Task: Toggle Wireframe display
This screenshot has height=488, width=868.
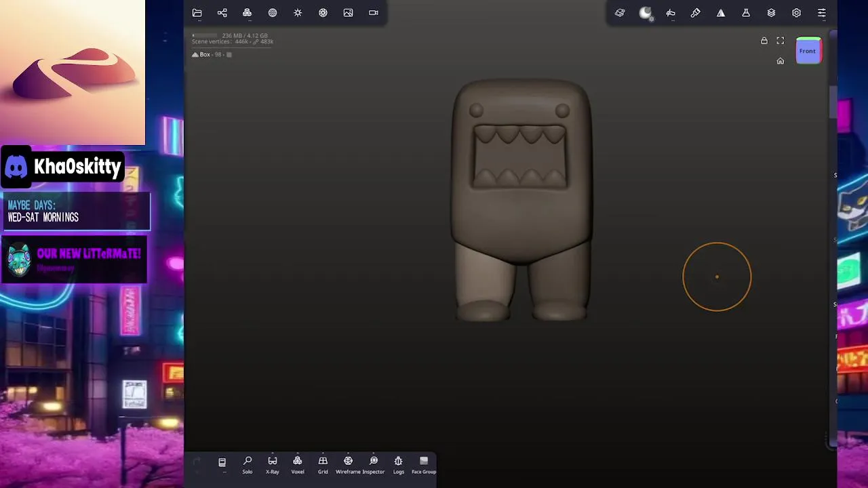Action: [x=348, y=465]
